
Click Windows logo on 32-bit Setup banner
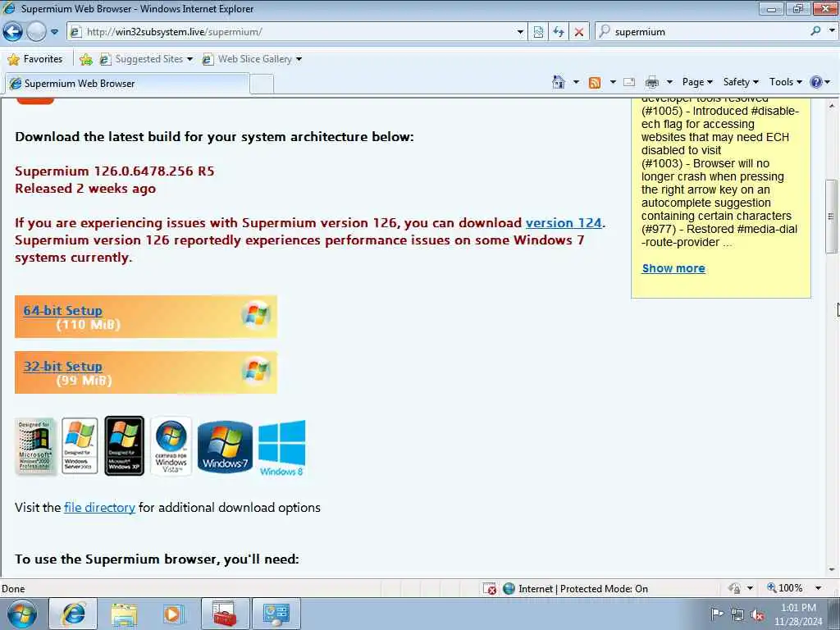(256, 371)
